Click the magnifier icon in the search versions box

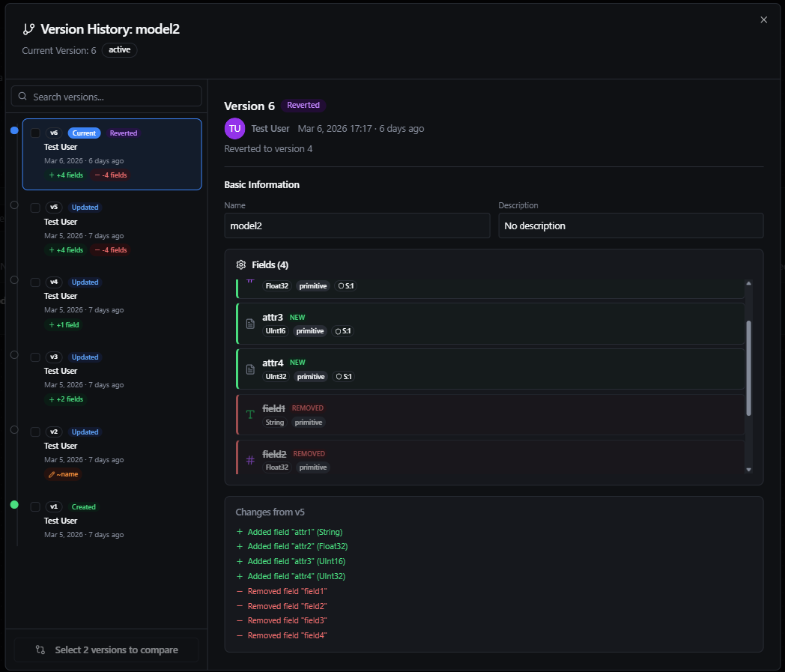[x=22, y=96]
